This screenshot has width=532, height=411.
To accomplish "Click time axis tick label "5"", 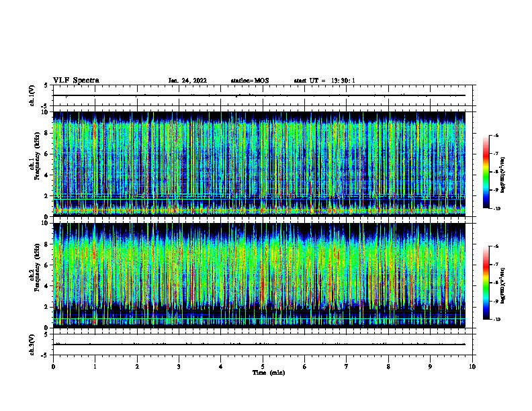I will (263, 367).
